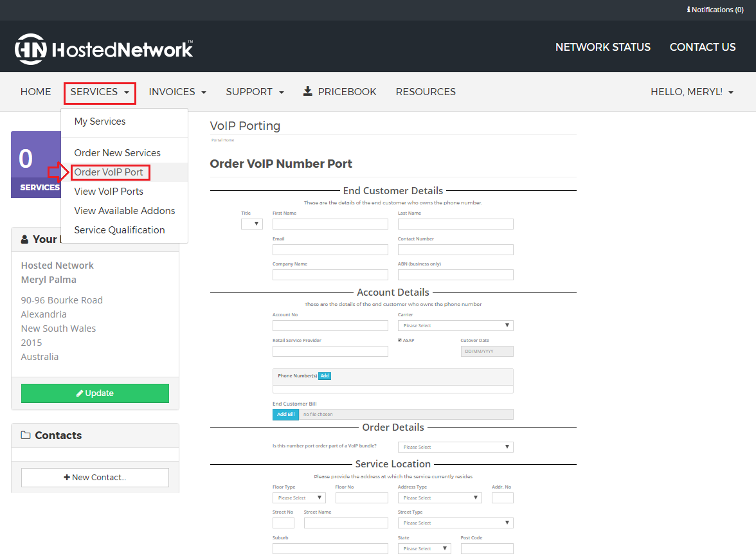Expand the HELLO, MERYL account dropdown

[x=692, y=91]
